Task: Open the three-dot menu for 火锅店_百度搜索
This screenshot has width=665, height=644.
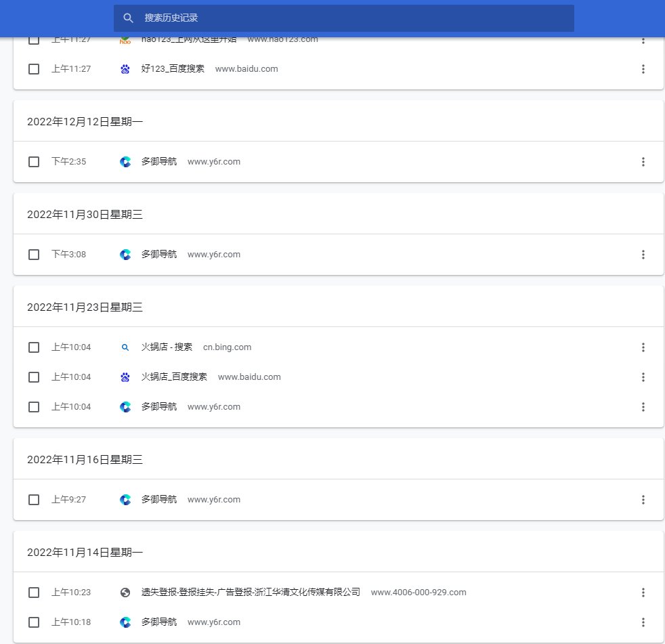Action: [x=643, y=377]
